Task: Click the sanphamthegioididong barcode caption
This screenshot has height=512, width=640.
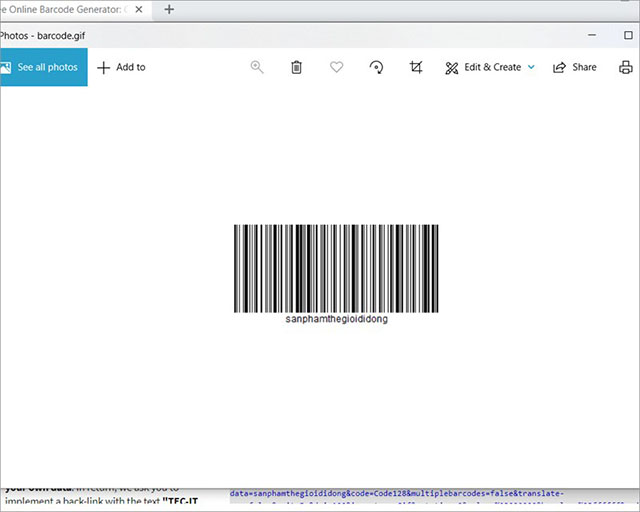Action: tap(336, 319)
